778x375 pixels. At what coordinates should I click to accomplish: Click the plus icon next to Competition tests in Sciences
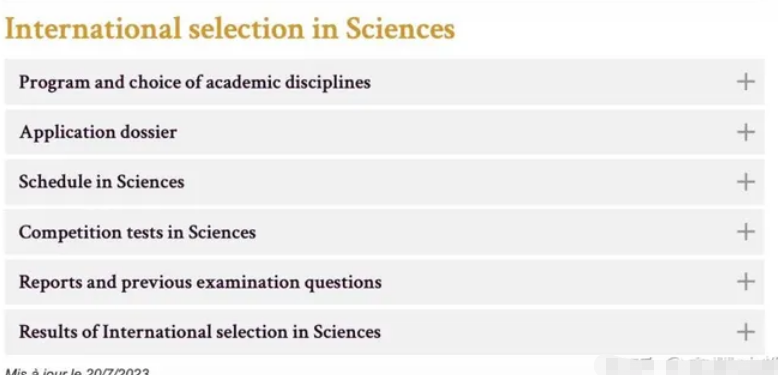(746, 232)
